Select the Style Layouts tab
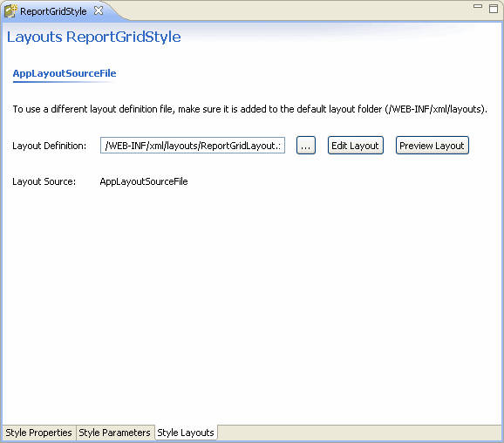The width and height of the screenshot is (504, 443). (x=186, y=433)
